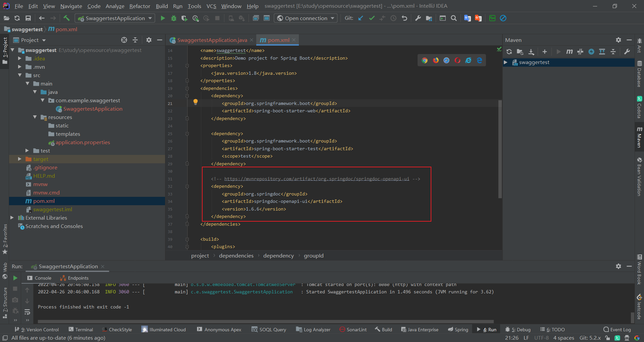Collapse all in Project panel

(x=135, y=40)
